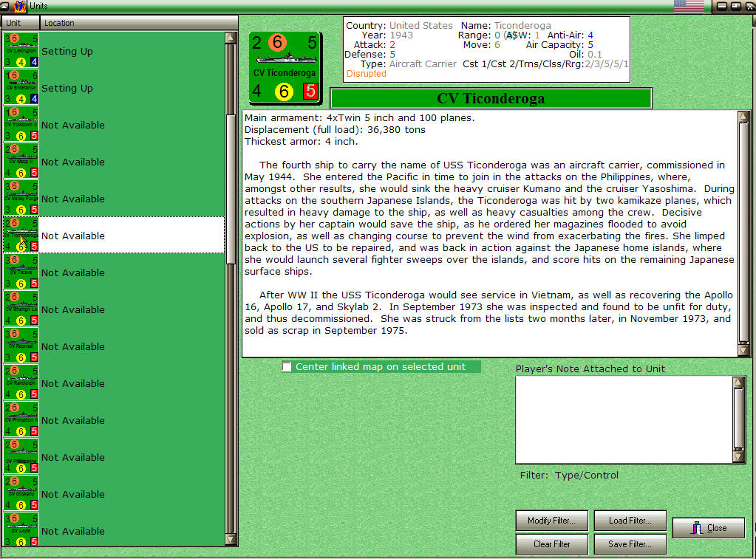The height and width of the screenshot is (559, 756).
Task: Sort list by the Unit column header
Action: point(20,23)
